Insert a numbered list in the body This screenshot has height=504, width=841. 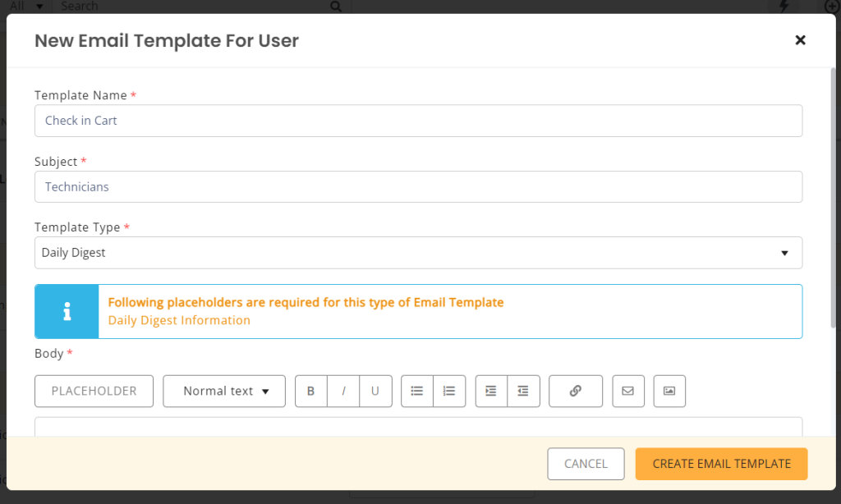coord(449,391)
